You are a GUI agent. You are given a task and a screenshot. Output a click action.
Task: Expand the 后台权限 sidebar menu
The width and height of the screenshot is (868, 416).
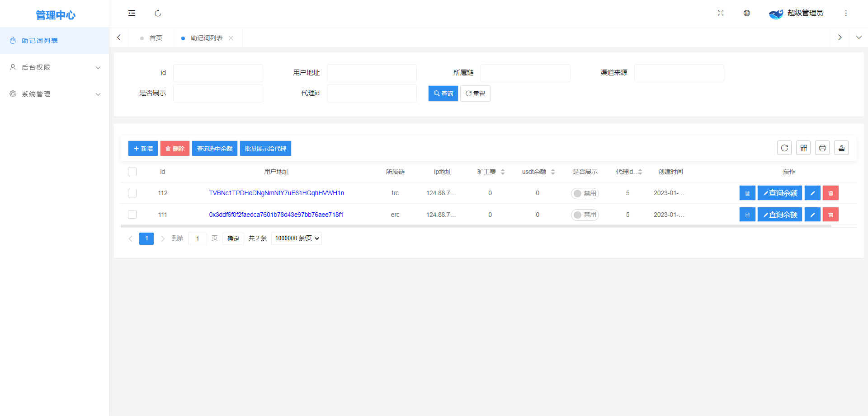click(54, 67)
